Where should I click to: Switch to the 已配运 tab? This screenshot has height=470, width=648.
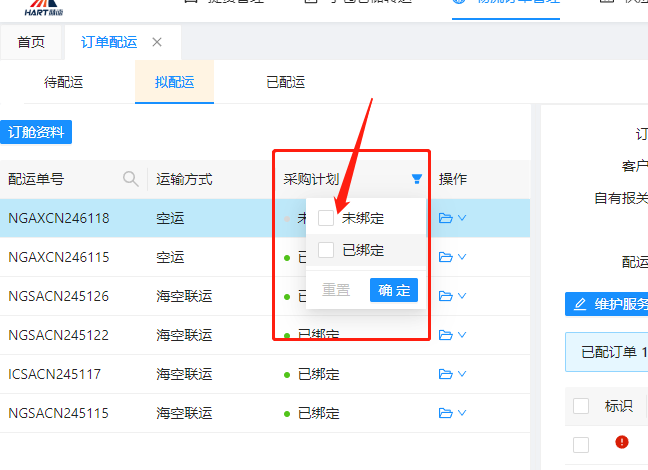click(285, 83)
